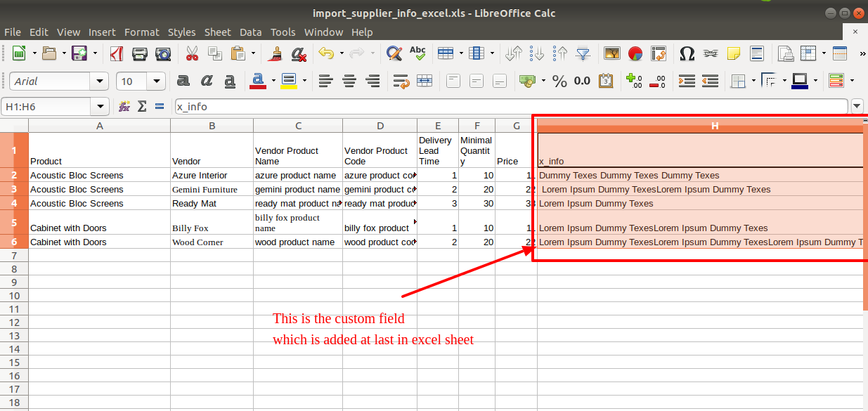Open the Edit menu
This screenshot has height=411, width=868.
pyautogui.click(x=39, y=32)
